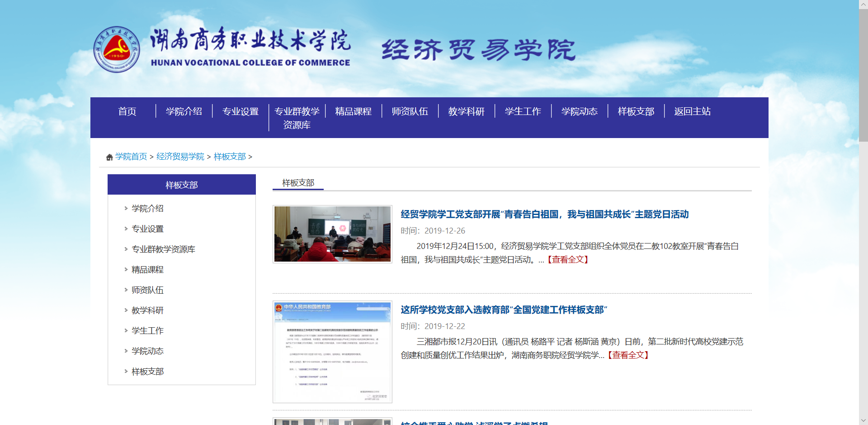Open article about 青春告白祖国 party day activity
Screen dimensions: 868x425
[x=544, y=214]
